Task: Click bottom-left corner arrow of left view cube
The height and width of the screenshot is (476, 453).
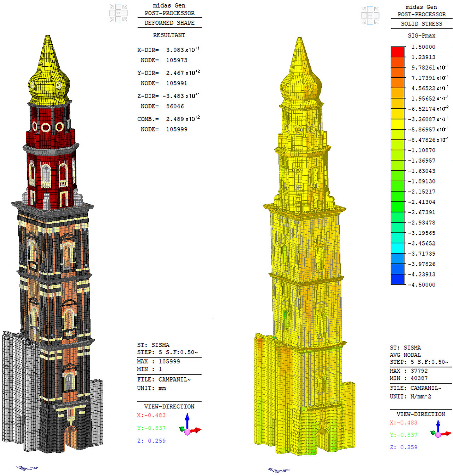Action: (112, 20)
